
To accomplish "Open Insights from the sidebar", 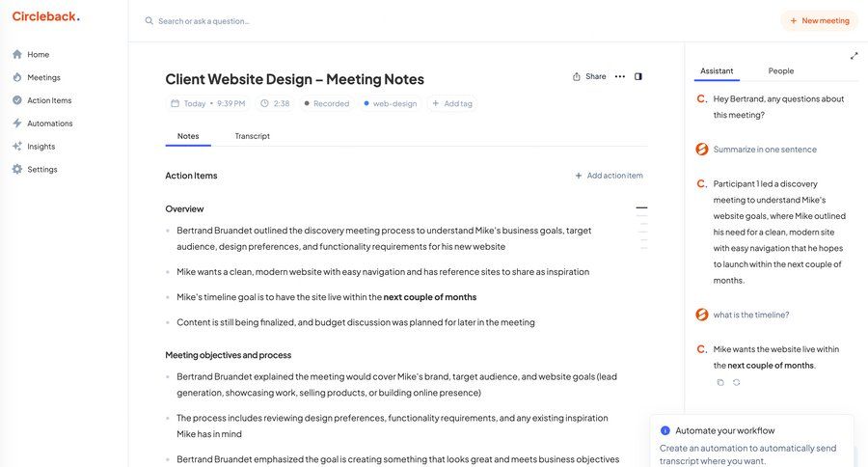I will [41, 147].
